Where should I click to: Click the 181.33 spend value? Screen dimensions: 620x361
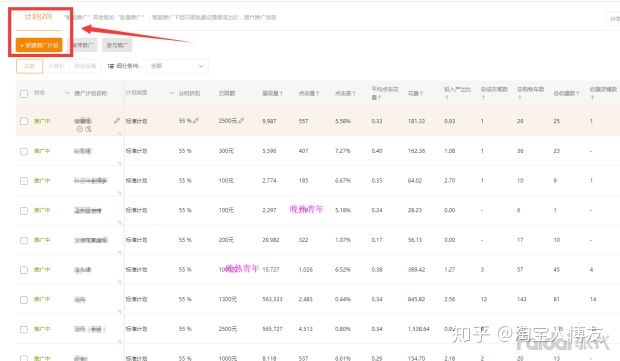click(416, 121)
